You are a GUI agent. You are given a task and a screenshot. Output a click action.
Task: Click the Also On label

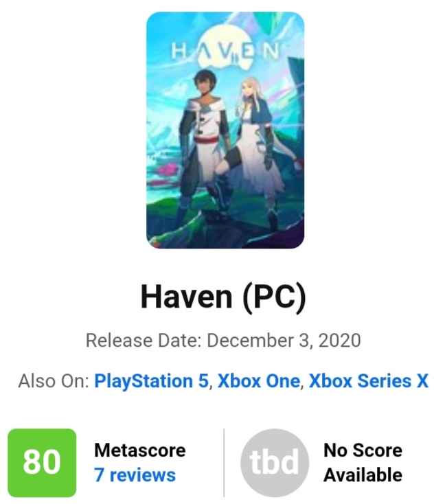54,381
